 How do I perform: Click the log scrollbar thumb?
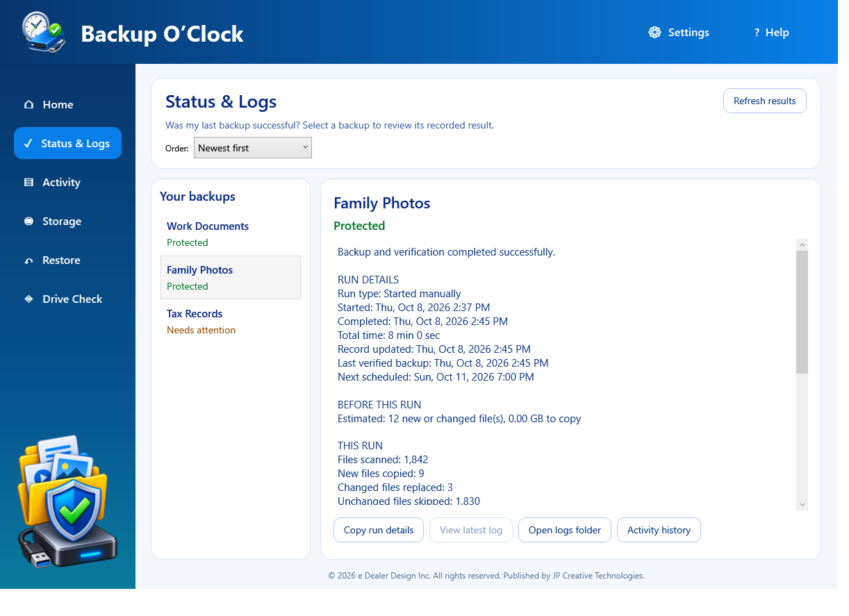[802, 312]
